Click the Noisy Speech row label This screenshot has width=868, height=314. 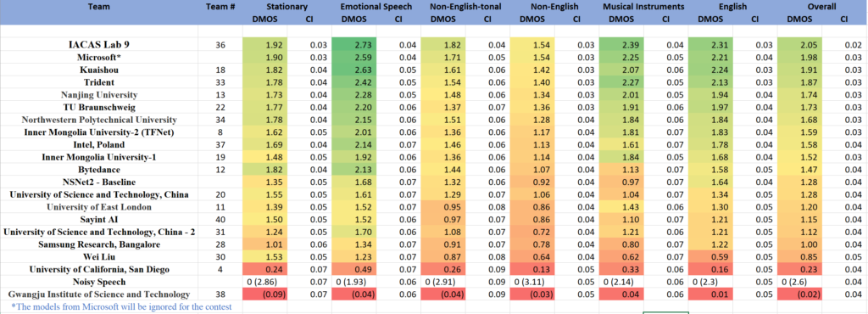pos(99,282)
